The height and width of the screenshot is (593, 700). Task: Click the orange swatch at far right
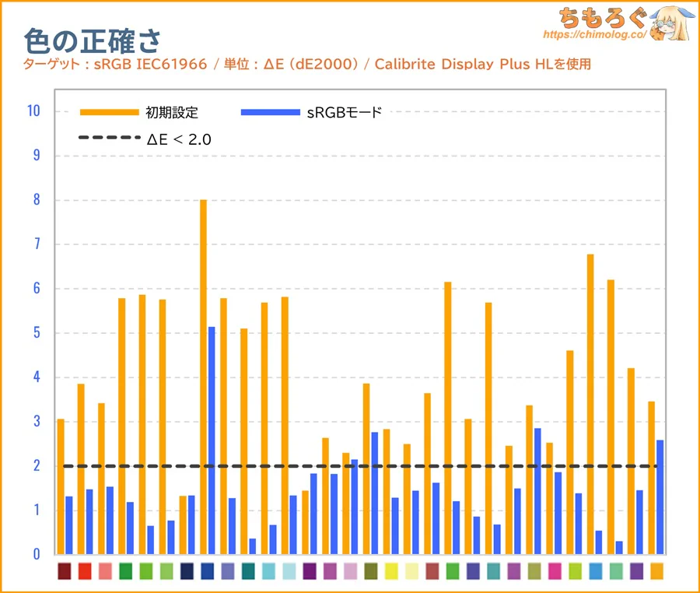pyautogui.click(x=656, y=571)
